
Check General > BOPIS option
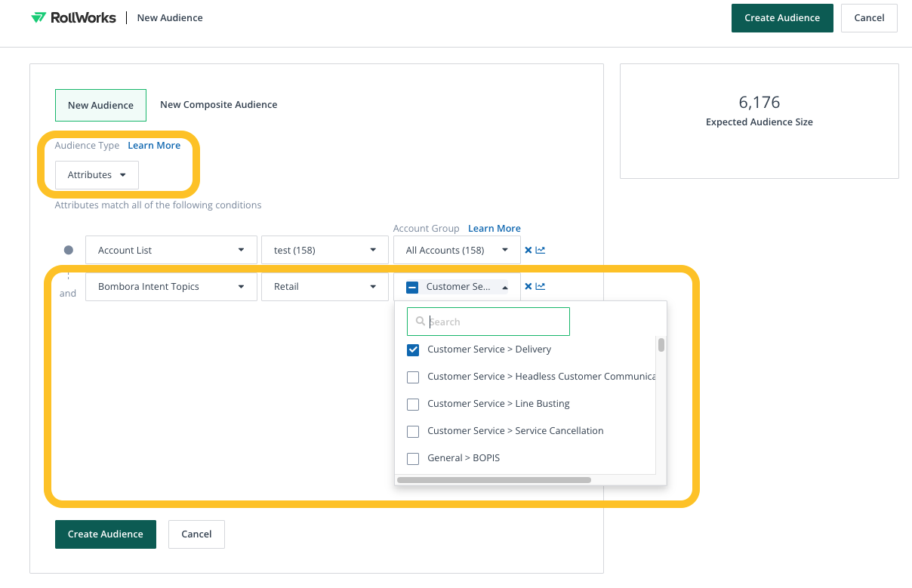[413, 458]
